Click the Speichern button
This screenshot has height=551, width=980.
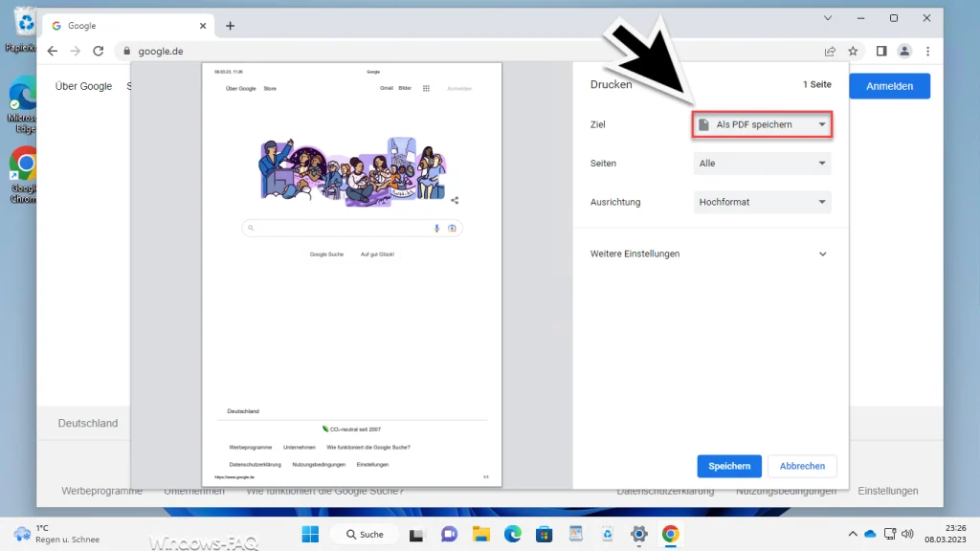[x=729, y=466]
